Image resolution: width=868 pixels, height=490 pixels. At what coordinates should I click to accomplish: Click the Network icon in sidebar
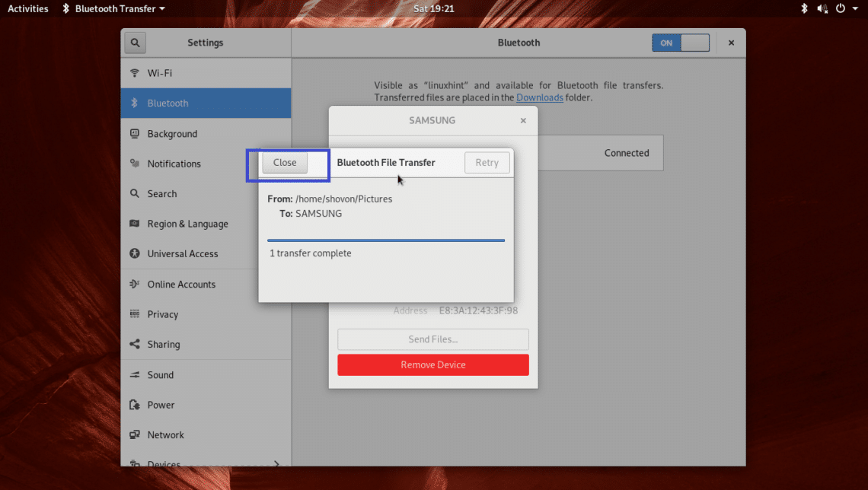coord(135,434)
